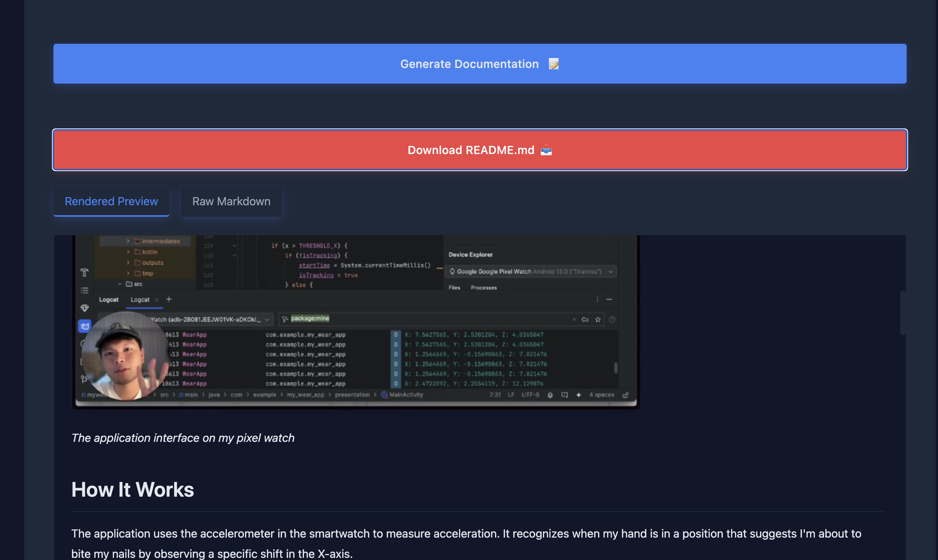Toggle the Cc match case option
Screen dimensions: 938x560
pyautogui.click(x=585, y=319)
